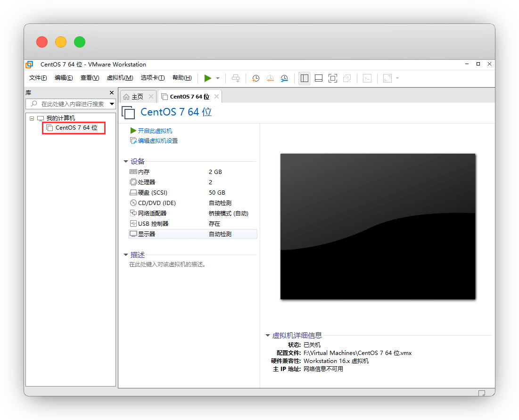Collapse the 虚拟机详细信息 section
Image resolution: width=519 pixels, height=420 pixels.
[x=268, y=335]
